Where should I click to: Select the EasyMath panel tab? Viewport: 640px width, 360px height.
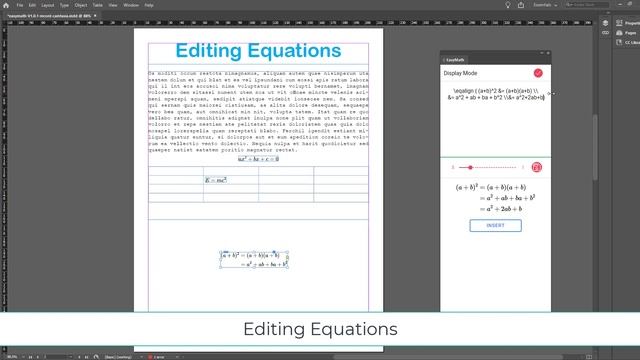pyautogui.click(x=454, y=60)
